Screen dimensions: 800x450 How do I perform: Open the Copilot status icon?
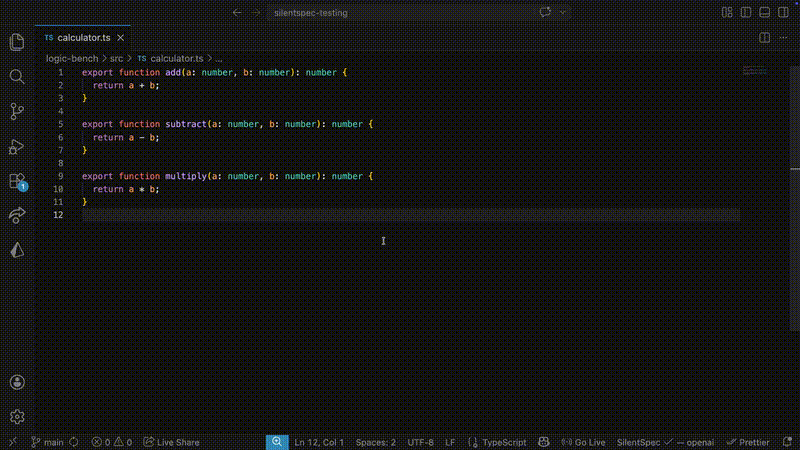coord(544,442)
